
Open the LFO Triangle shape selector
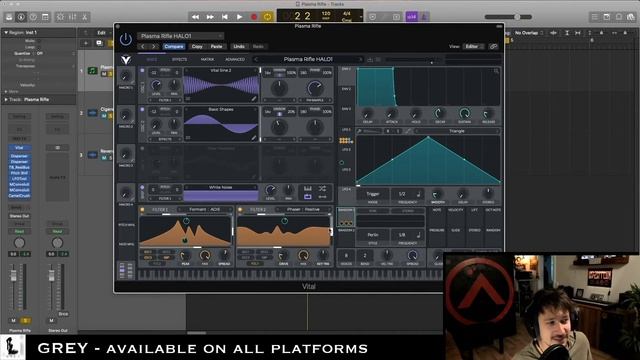pyautogui.click(x=457, y=131)
